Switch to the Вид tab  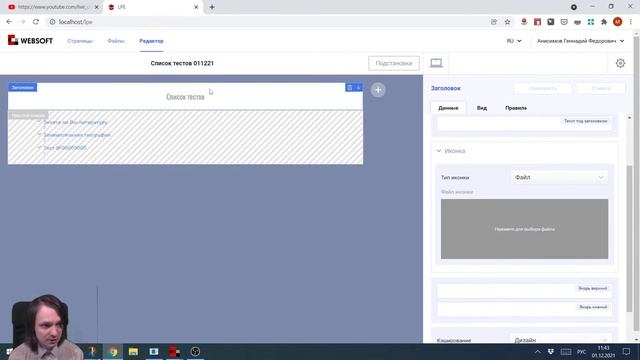pos(482,108)
